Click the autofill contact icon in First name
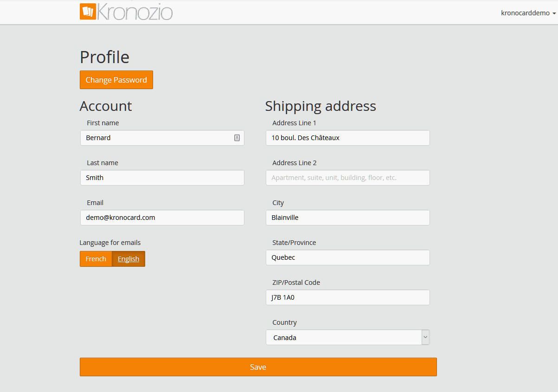 point(237,138)
